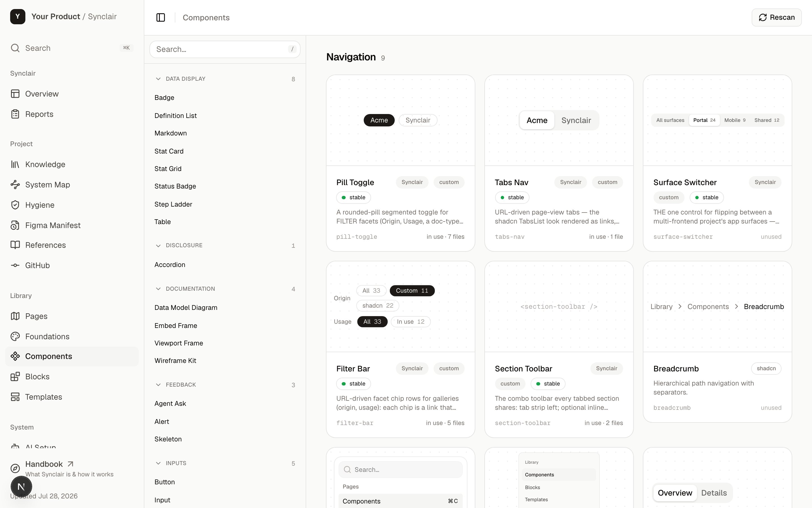Click the sidebar Search magnifier icon
Image resolution: width=812 pixels, height=508 pixels.
point(15,48)
